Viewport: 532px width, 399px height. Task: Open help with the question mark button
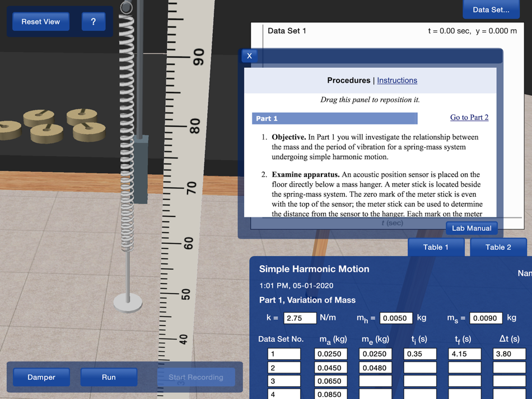[x=94, y=22]
